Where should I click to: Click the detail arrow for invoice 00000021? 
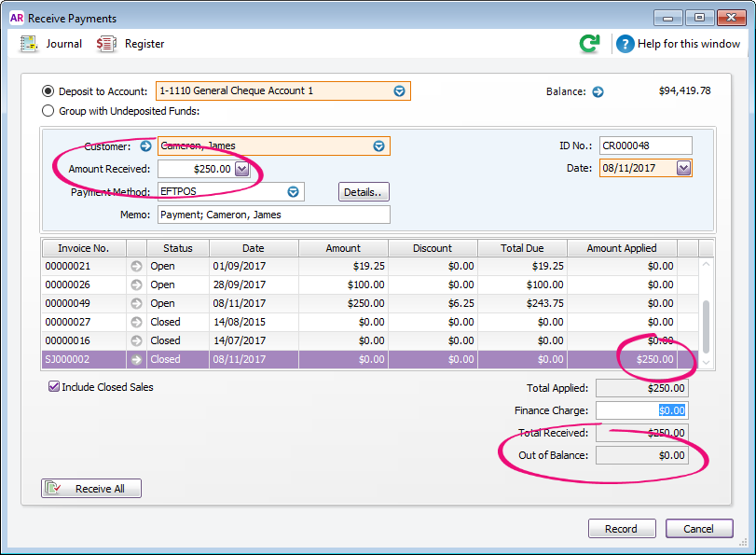(x=136, y=266)
